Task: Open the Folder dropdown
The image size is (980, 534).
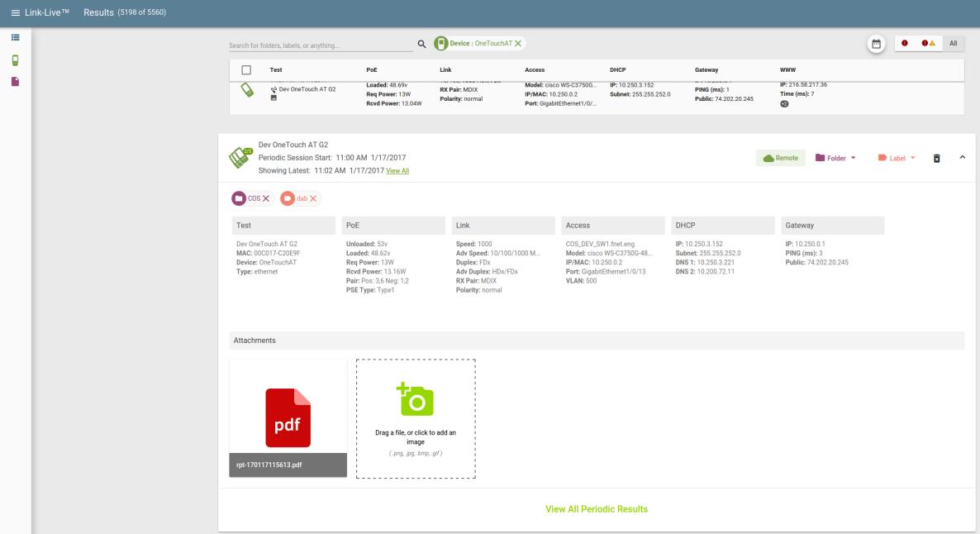Action: 835,158
